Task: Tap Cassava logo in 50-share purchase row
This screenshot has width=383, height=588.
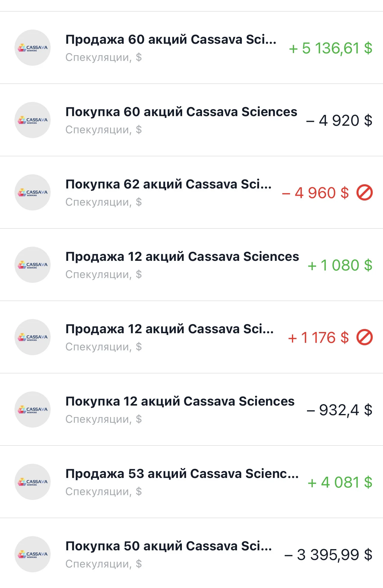Action: pyautogui.click(x=33, y=554)
